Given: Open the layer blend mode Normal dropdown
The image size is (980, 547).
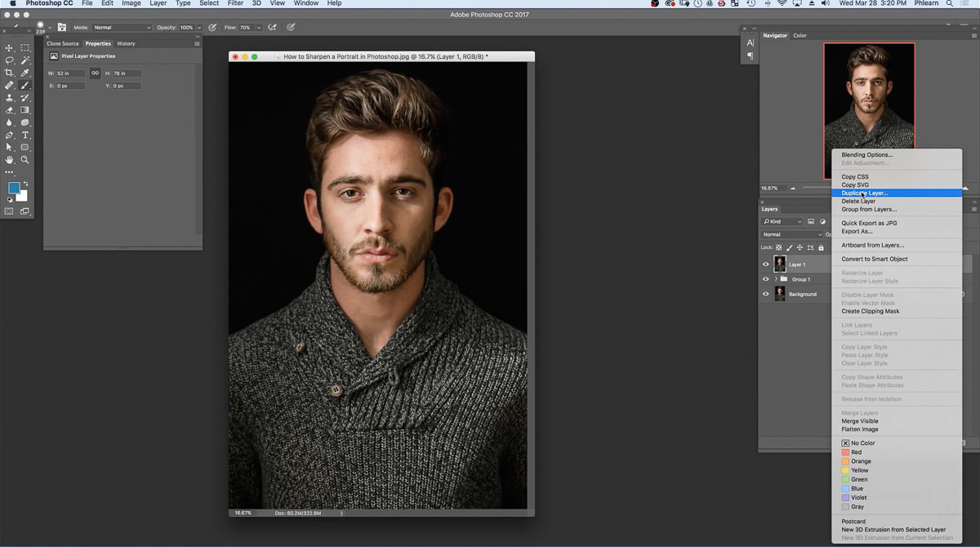Looking at the screenshot, I should point(792,234).
